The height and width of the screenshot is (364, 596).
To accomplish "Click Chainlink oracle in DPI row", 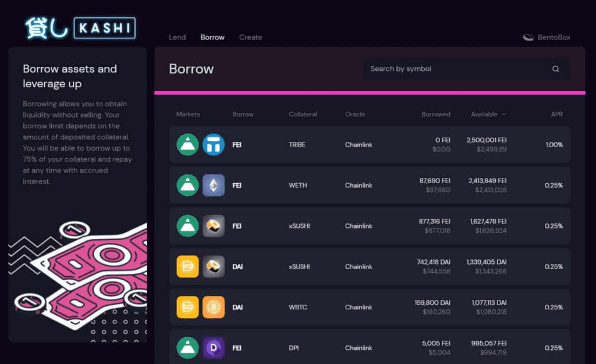I will click(x=359, y=348).
